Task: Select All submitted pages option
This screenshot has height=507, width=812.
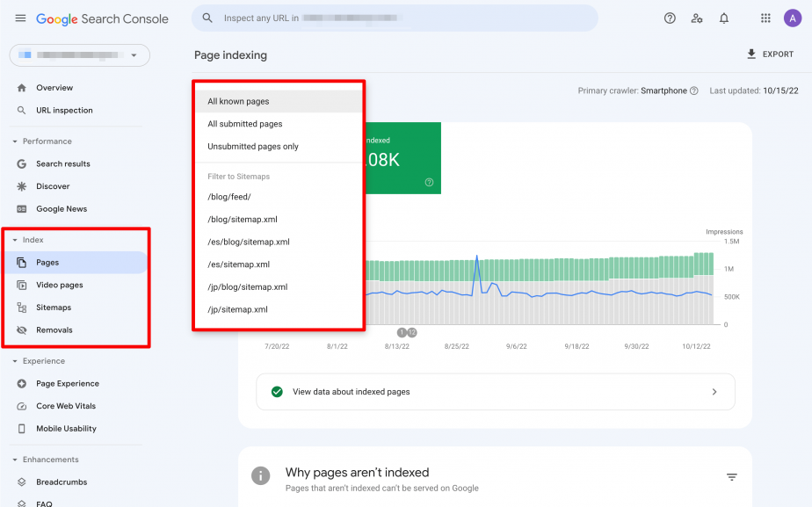Action: click(279, 124)
